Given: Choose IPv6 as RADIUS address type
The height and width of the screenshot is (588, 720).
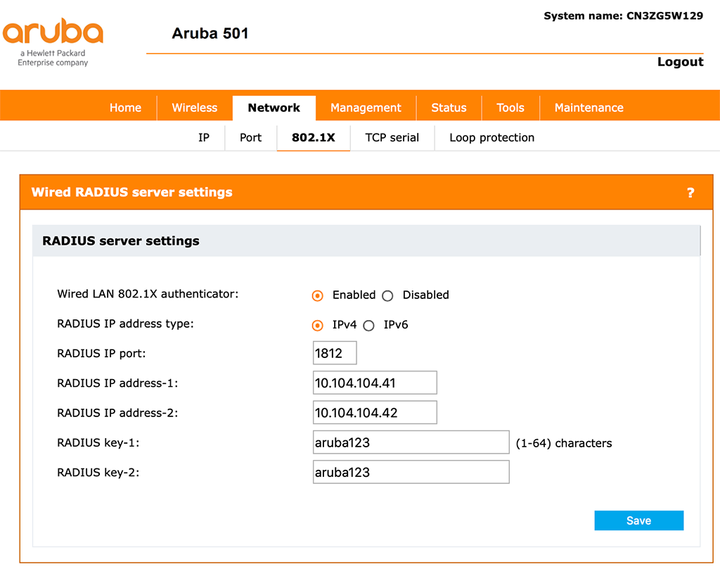Looking at the screenshot, I should coord(368,326).
